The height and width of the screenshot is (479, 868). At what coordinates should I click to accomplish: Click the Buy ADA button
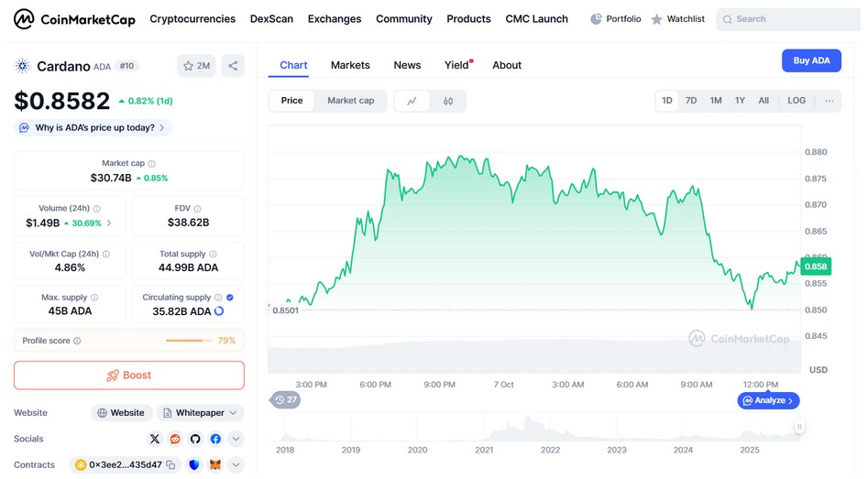(811, 60)
